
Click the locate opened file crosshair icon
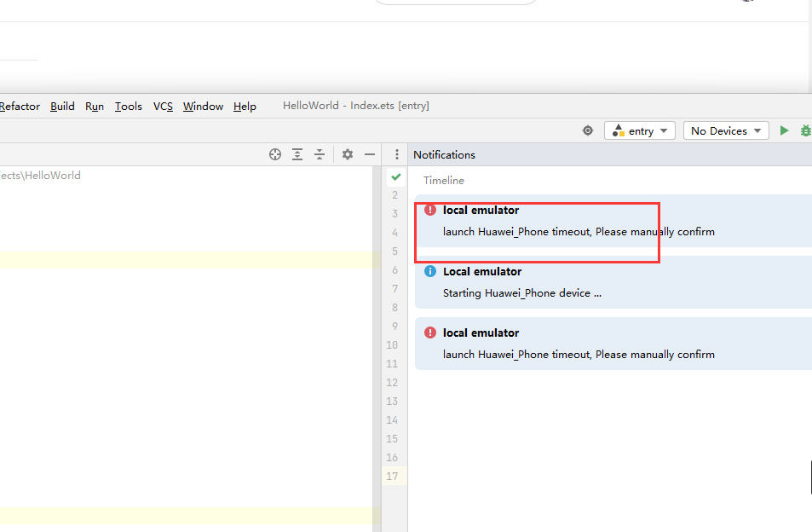pyautogui.click(x=275, y=154)
